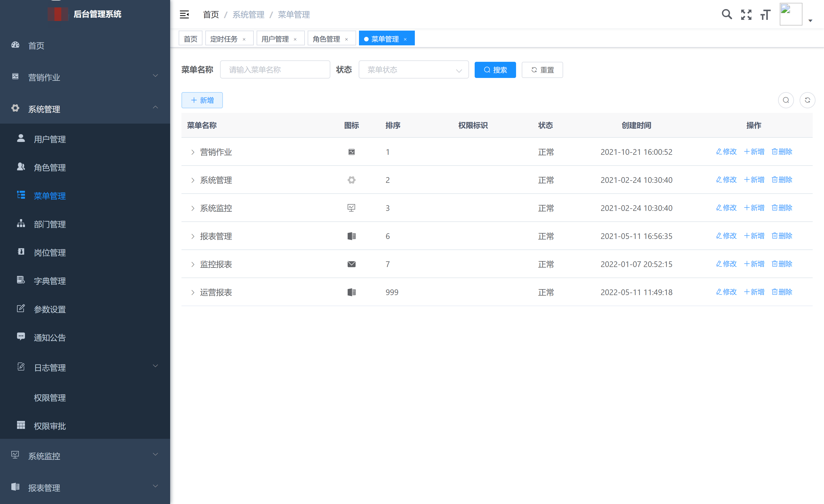This screenshot has height=504, width=824.
Task: Open the font size setting icon
Action: pyautogui.click(x=765, y=15)
